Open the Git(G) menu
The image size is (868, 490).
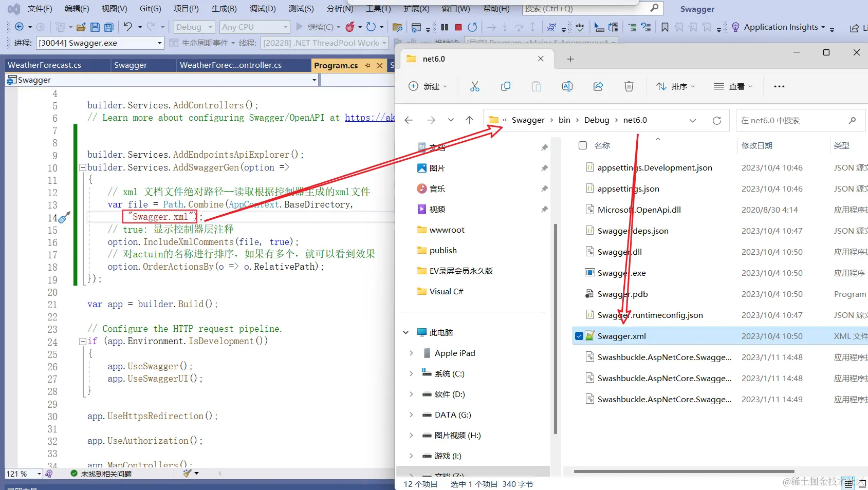point(151,9)
